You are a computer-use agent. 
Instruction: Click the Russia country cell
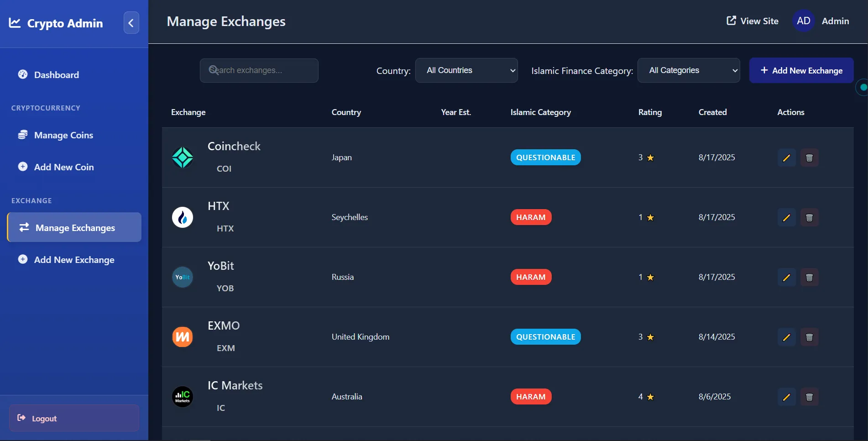(343, 277)
